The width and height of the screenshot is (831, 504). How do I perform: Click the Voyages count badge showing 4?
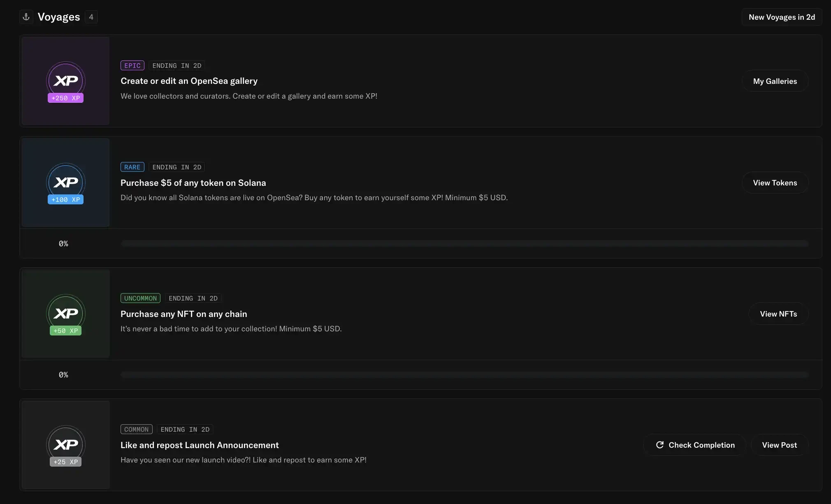[x=91, y=17]
